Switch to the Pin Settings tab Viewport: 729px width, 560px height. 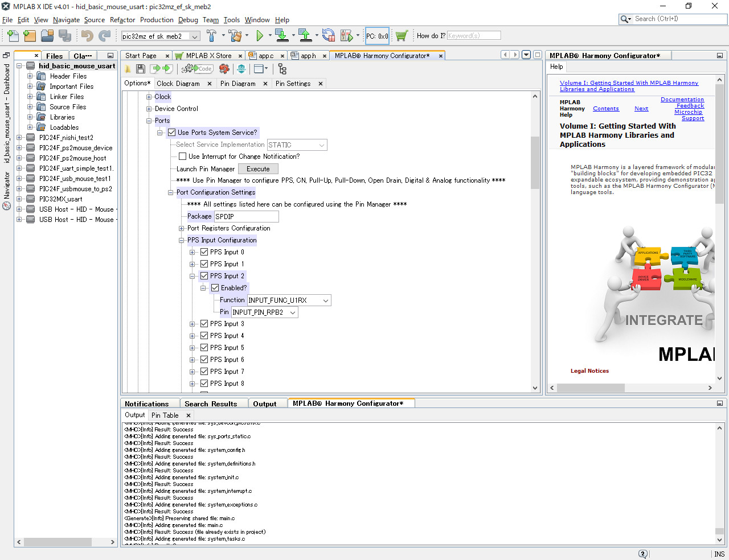click(x=293, y=84)
